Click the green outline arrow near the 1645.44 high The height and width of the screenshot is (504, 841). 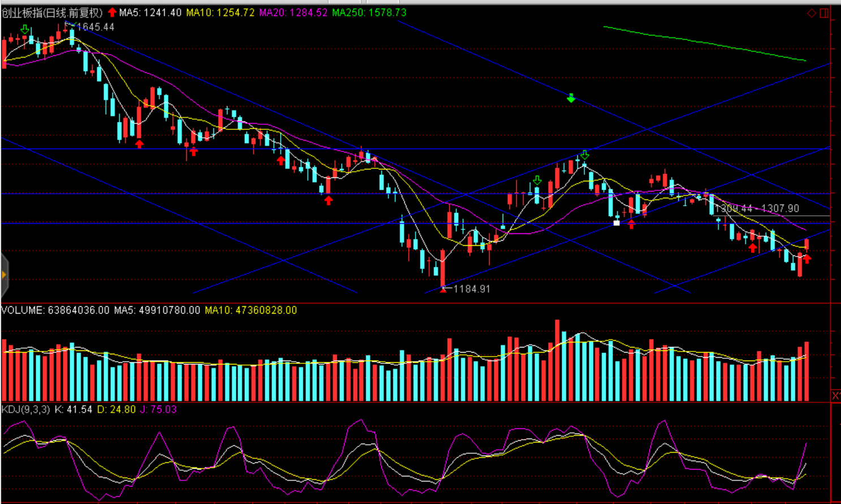pos(25,29)
